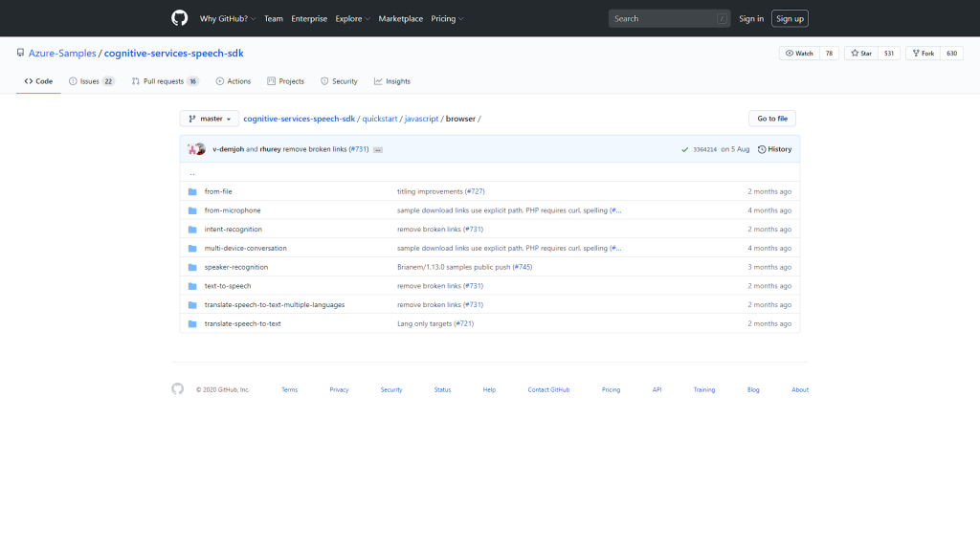Open Contact GitHub footer link
The width and height of the screenshot is (980, 551).
pos(548,390)
